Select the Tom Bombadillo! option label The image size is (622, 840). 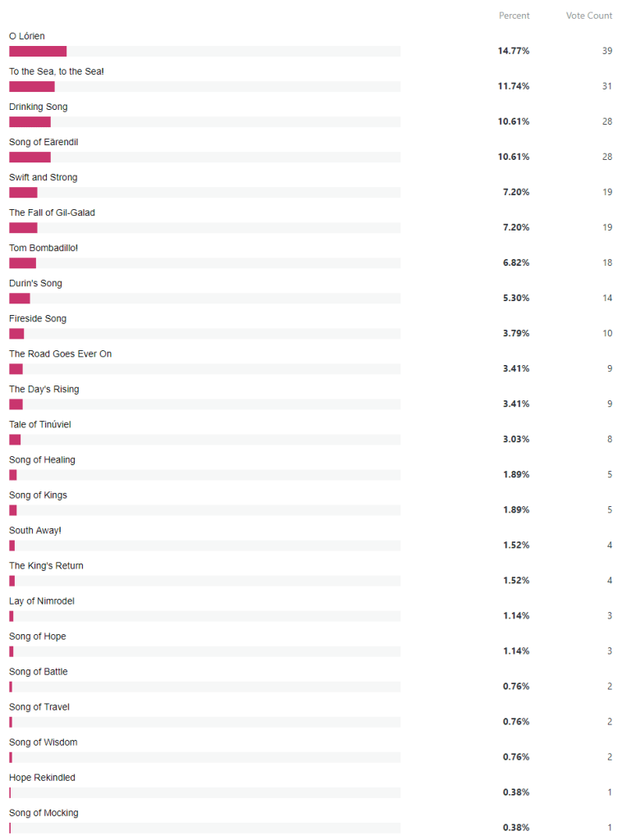(x=43, y=248)
